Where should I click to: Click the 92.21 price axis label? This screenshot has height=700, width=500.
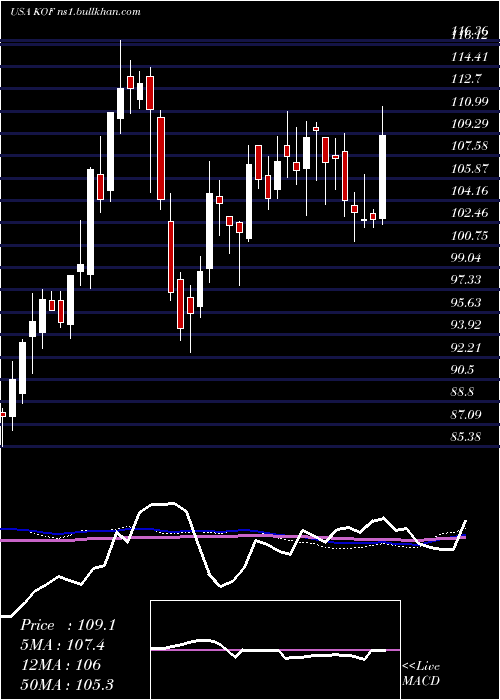[x=466, y=347]
